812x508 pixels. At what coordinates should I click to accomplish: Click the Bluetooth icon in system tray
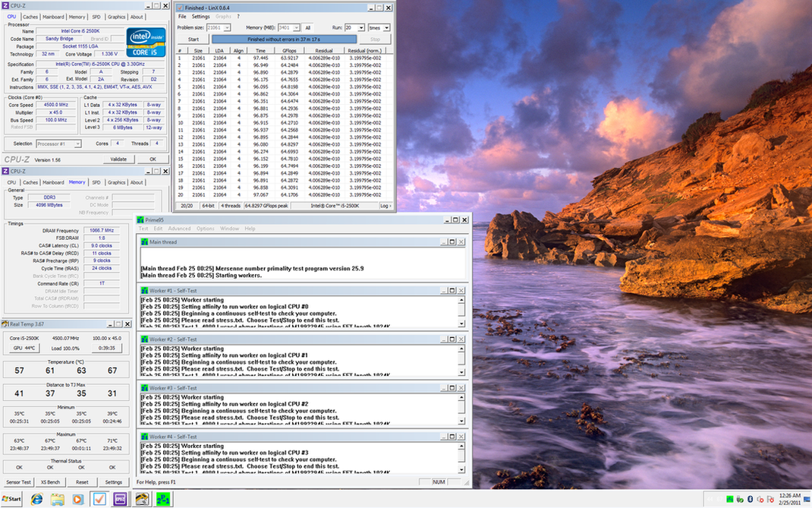[750, 499]
